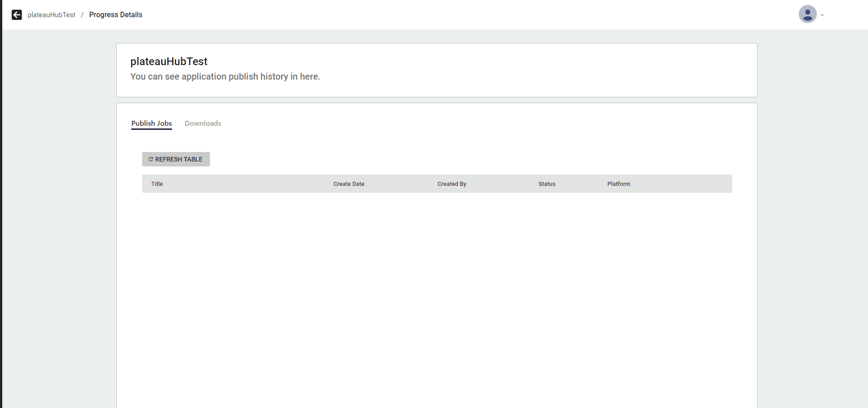The width and height of the screenshot is (868, 408).
Task: Click the breadcrumb slash separator
Action: click(x=82, y=15)
